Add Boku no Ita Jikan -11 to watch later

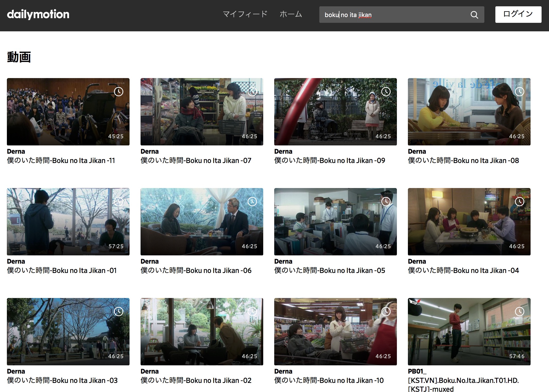(x=119, y=92)
